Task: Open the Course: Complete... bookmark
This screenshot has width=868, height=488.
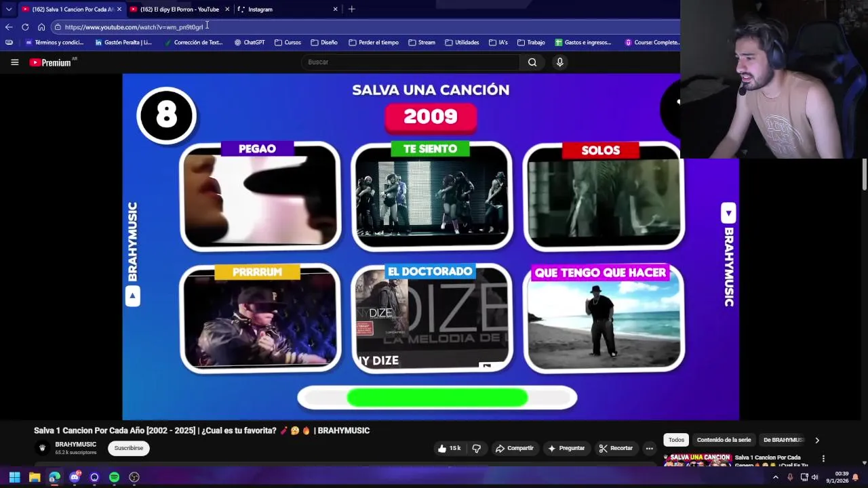Action: (652, 42)
